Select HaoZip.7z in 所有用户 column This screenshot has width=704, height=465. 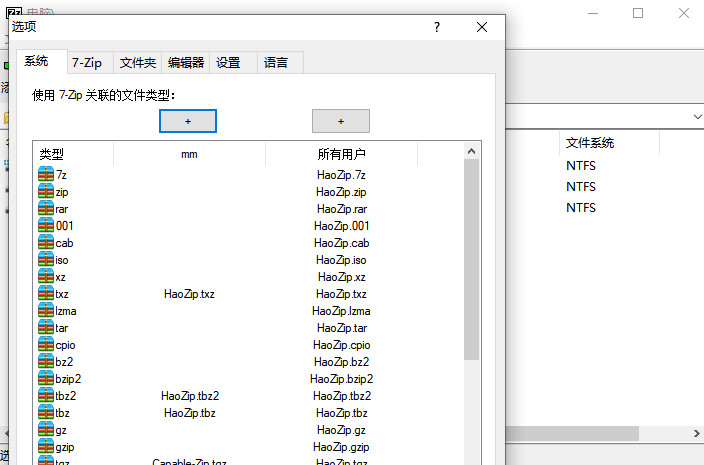coord(341,175)
